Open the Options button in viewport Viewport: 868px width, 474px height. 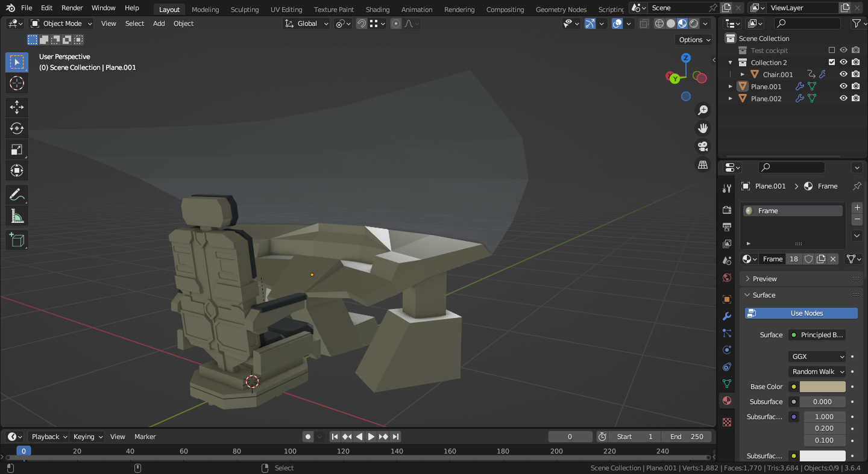coord(695,40)
